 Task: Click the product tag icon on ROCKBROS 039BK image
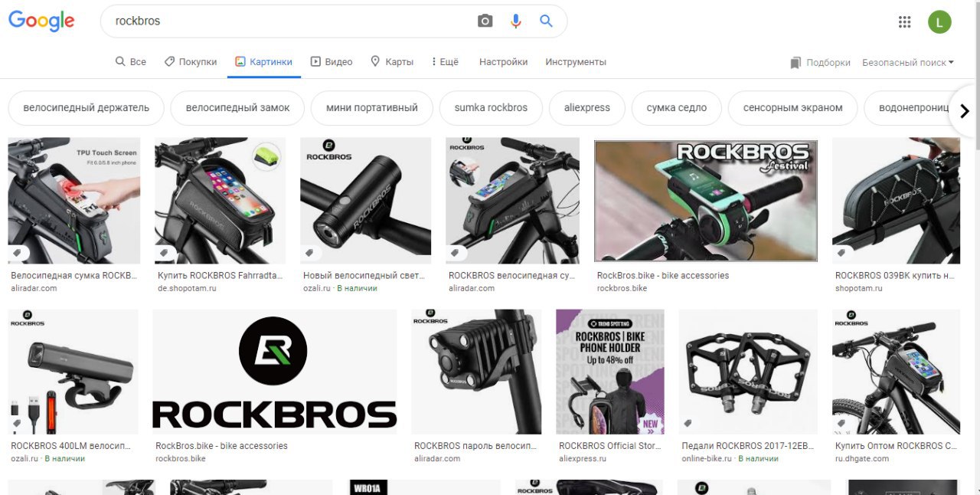click(841, 253)
